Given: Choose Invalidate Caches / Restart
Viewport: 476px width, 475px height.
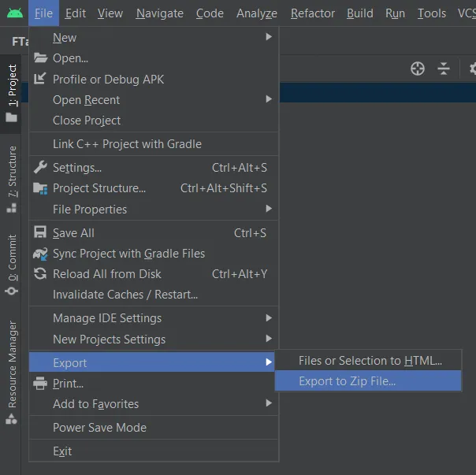Looking at the screenshot, I should pyautogui.click(x=154, y=295).
